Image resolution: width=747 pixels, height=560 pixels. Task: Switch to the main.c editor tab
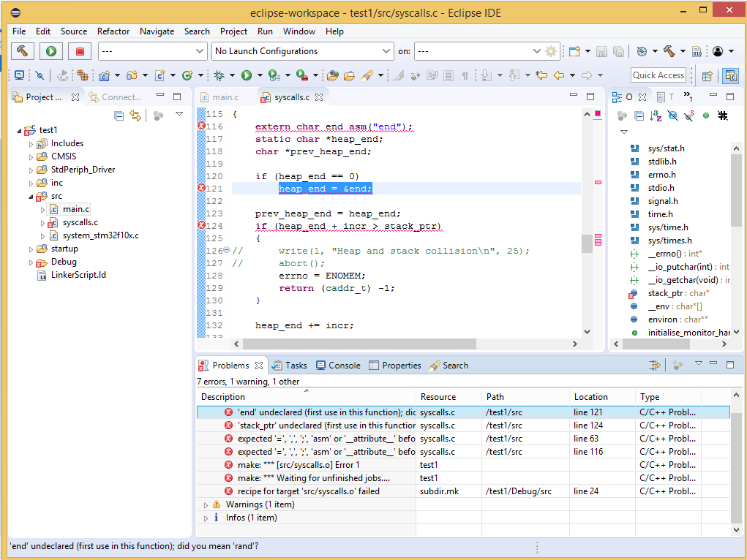pyautogui.click(x=220, y=97)
